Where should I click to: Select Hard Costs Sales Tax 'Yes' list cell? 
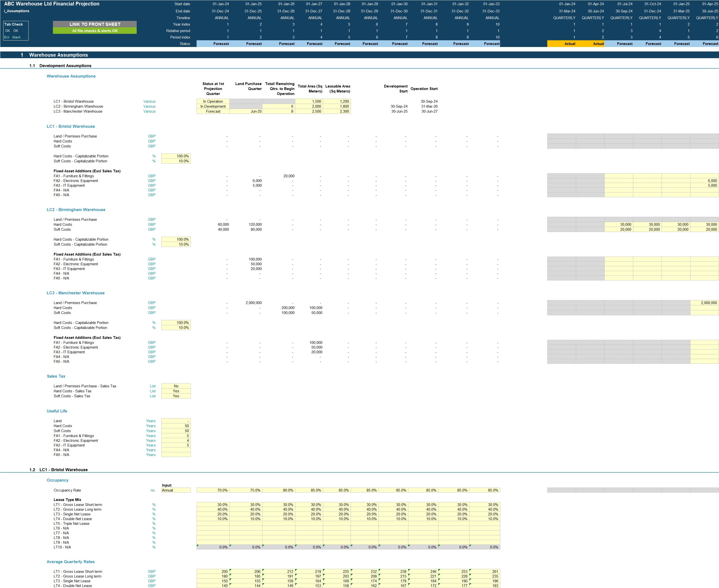[176, 391]
